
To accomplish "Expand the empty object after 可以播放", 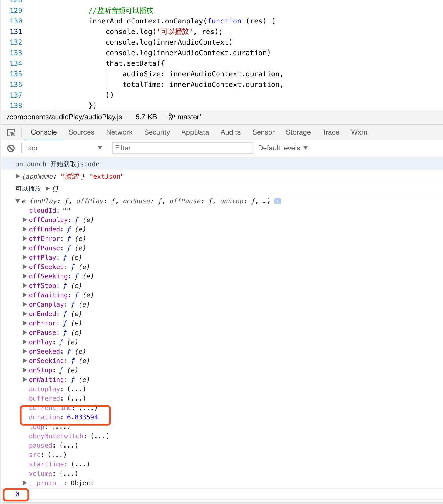I will pos(48,189).
